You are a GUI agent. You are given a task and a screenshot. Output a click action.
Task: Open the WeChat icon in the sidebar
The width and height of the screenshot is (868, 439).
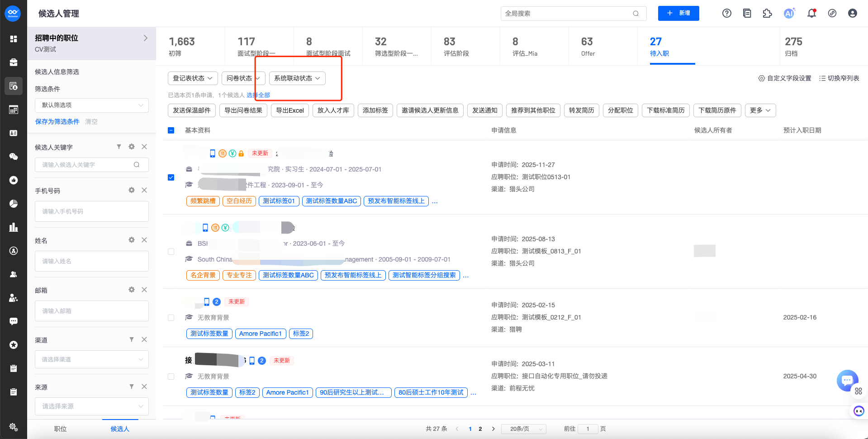(x=14, y=157)
